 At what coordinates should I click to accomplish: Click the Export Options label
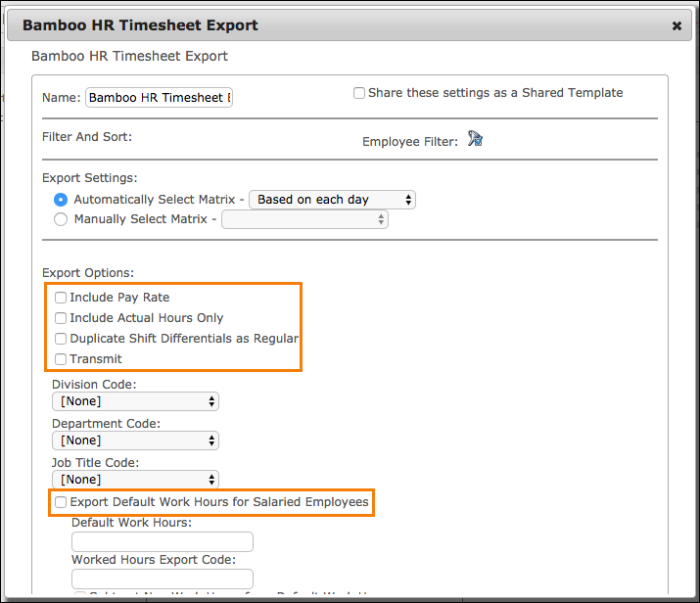point(88,273)
